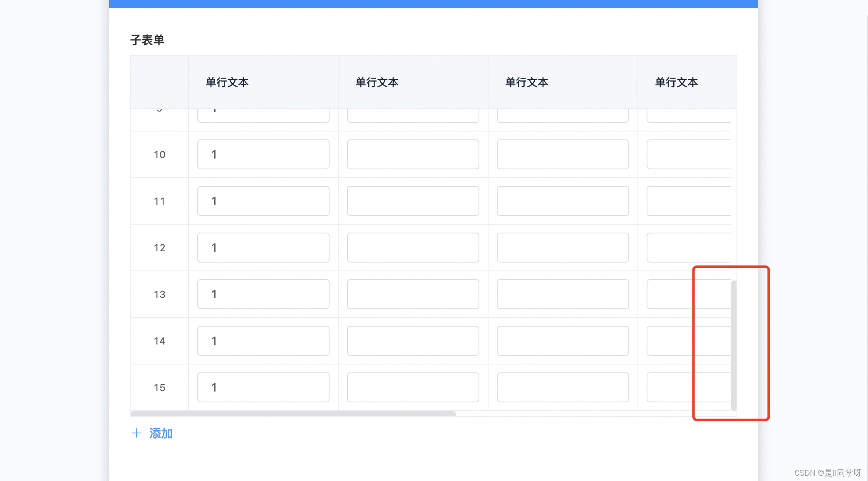Click the 子表单 section title
The width and height of the screenshot is (868, 481).
pos(147,40)
